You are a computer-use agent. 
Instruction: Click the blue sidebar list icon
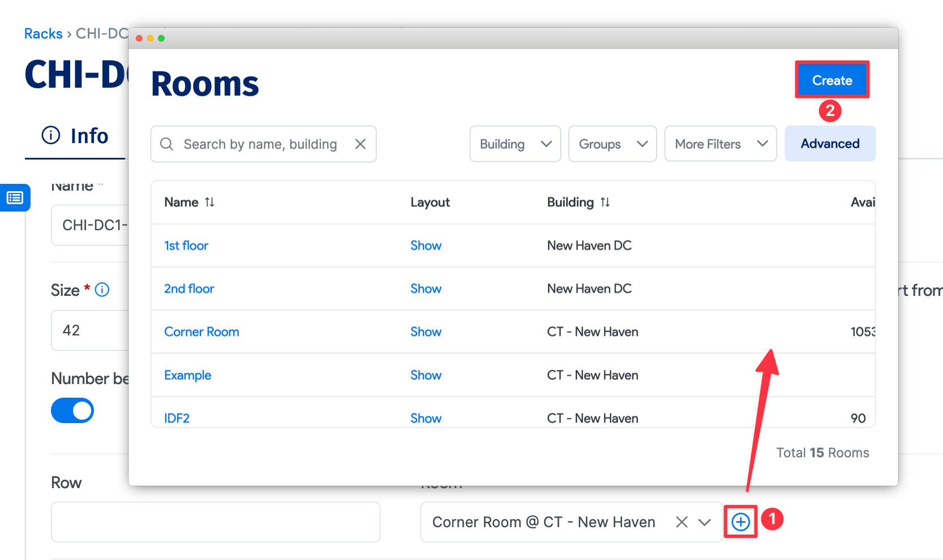[x=15, y=198]
